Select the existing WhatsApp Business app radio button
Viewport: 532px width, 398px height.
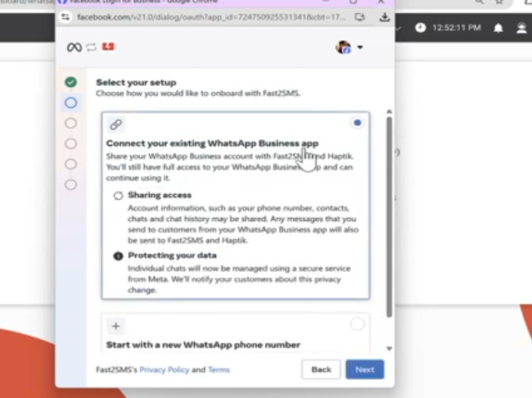[x=357, y=123]
